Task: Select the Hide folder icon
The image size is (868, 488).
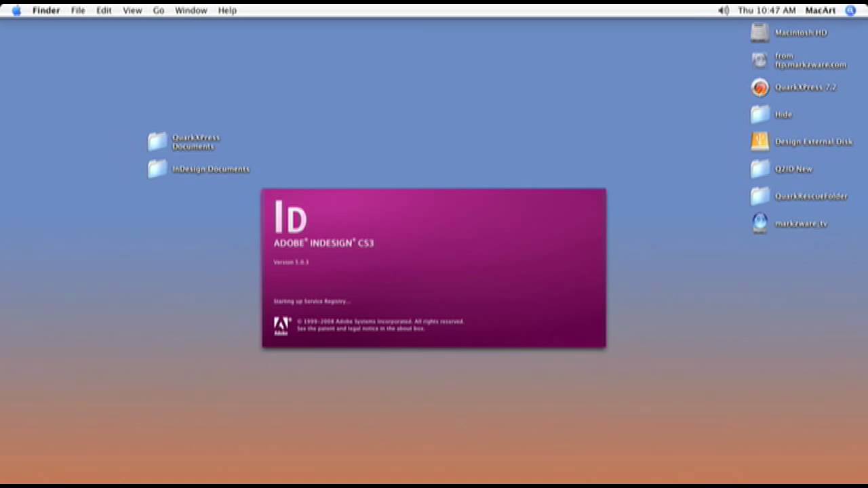Action: (x=760, y=115)
